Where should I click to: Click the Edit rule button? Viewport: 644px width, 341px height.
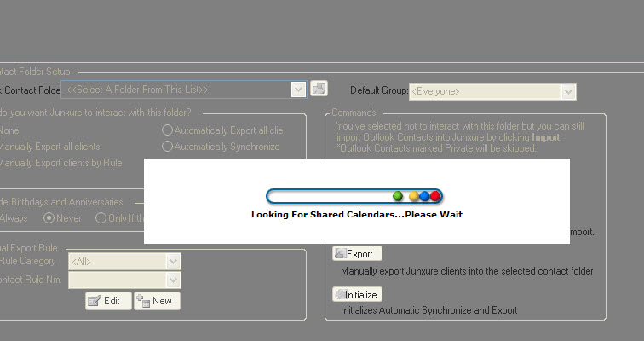pos(108,301)
